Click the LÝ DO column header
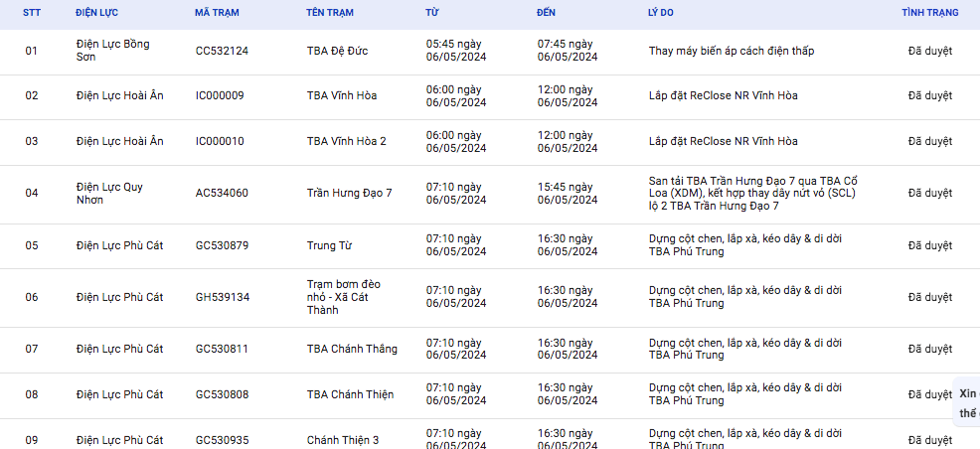This screenshot has height=449, width=980. point(664,13)
